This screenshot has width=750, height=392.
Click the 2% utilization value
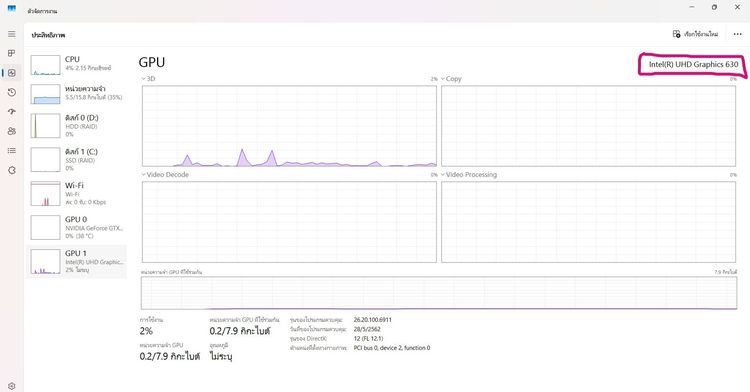(x=146, y=331)
